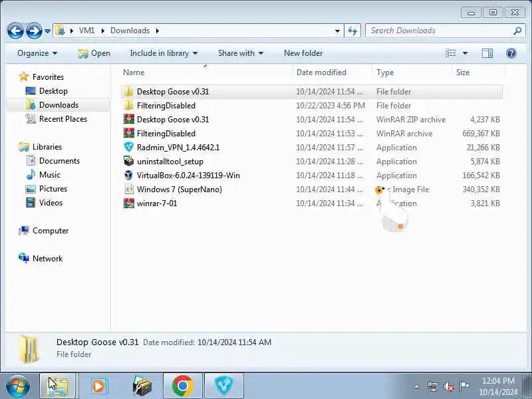This screenshot has width=532, height=399.
Task: Change view with the views icon
Action: [x=451, y=53]
